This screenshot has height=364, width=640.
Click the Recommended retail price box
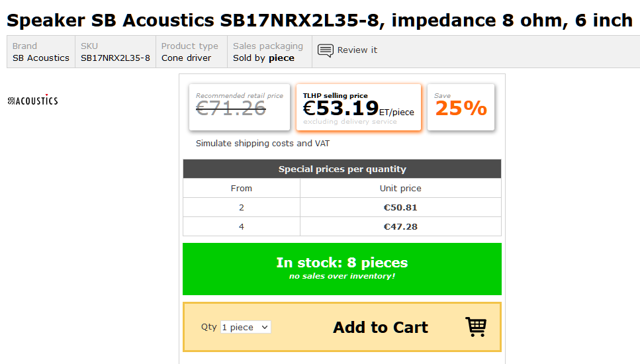click(240, 107)
